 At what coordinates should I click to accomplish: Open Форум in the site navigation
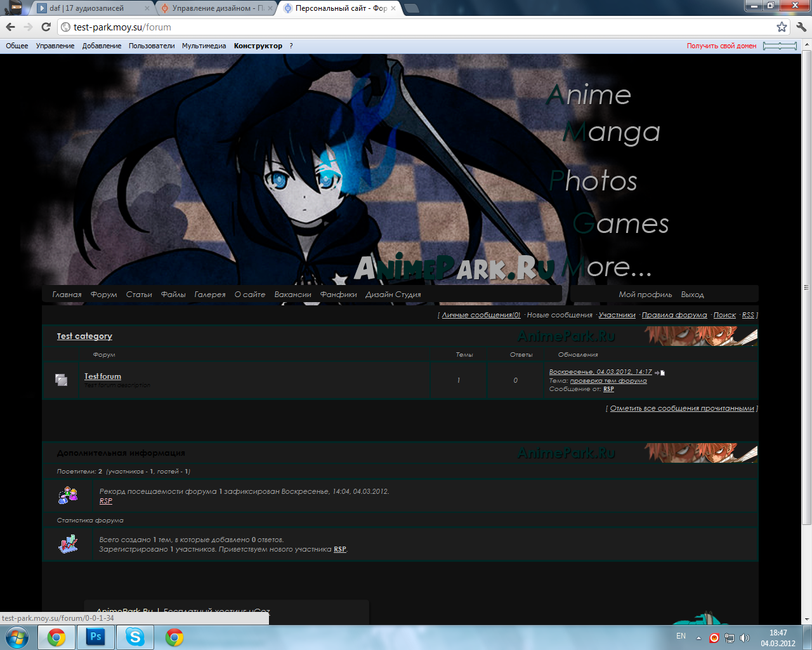click(x=104, y=295)
